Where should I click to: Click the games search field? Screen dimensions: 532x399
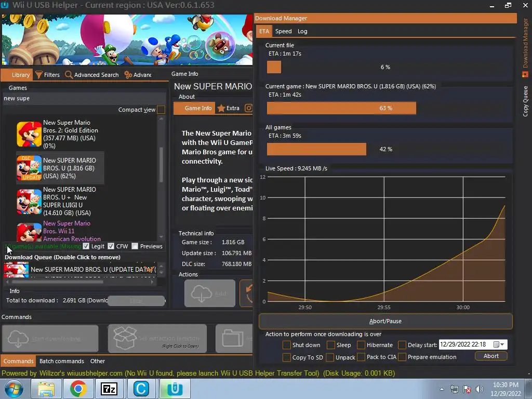pyautogui.click(x=84, y=98)
